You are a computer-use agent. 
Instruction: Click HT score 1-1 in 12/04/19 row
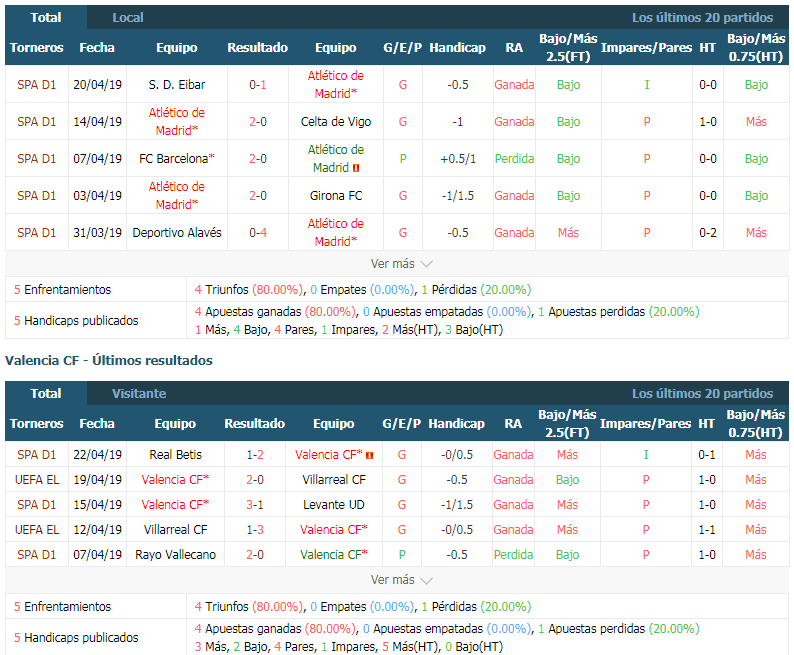[707, 529]
